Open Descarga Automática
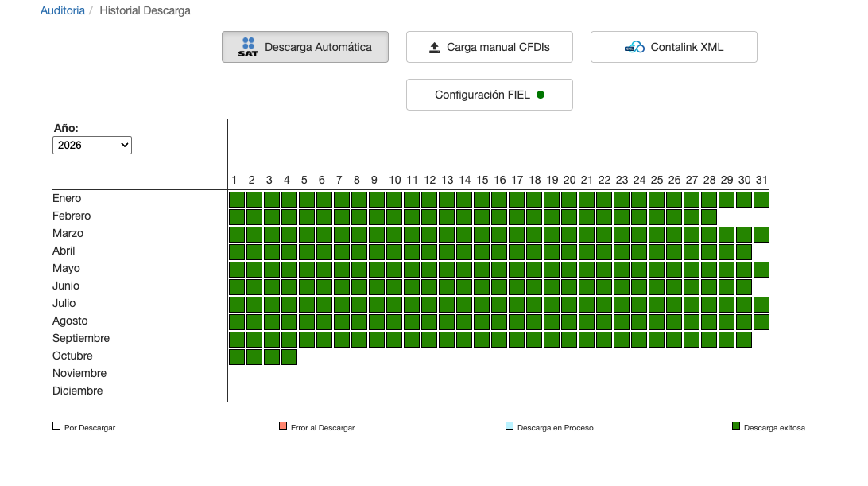Viewport: 868px width, 486px height. (x=305, y=47)
